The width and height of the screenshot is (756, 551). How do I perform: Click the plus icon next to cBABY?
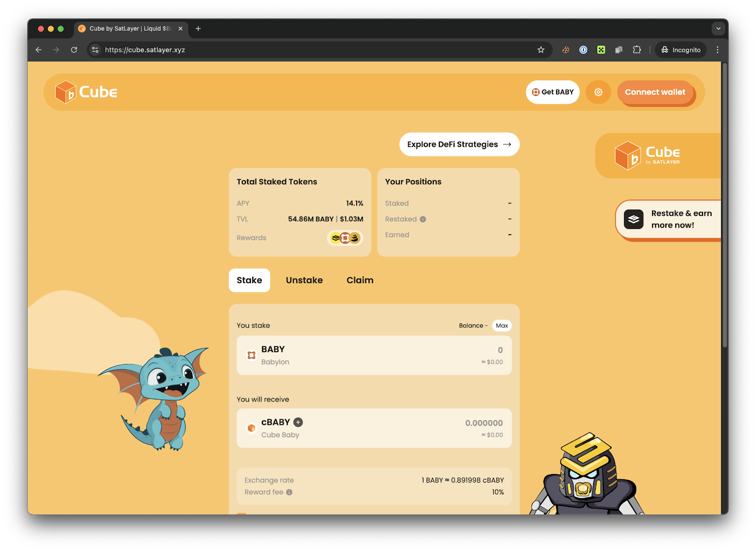(x=298, y=422)
